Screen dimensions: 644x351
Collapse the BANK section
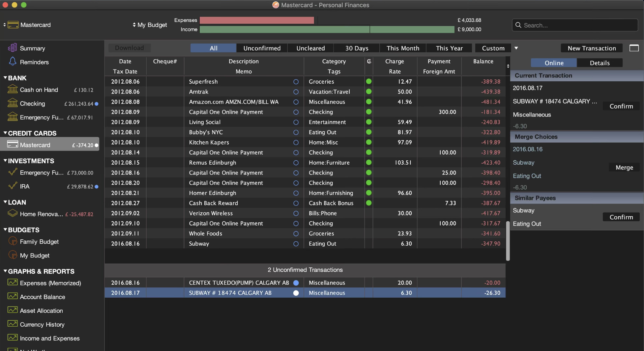[5, 78]
